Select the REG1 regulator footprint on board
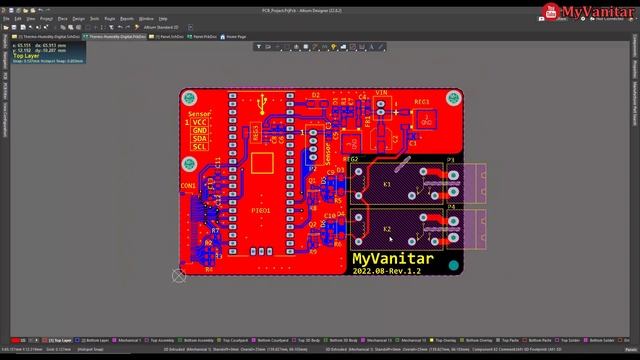The height and width of the screenshot is (360, 640). 426,120
